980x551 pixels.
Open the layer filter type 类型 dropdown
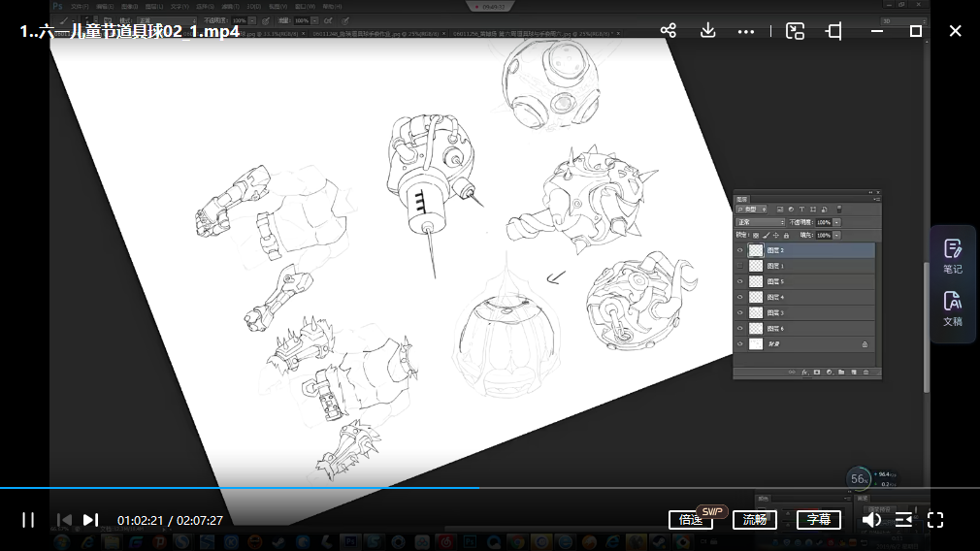[751, 210]
